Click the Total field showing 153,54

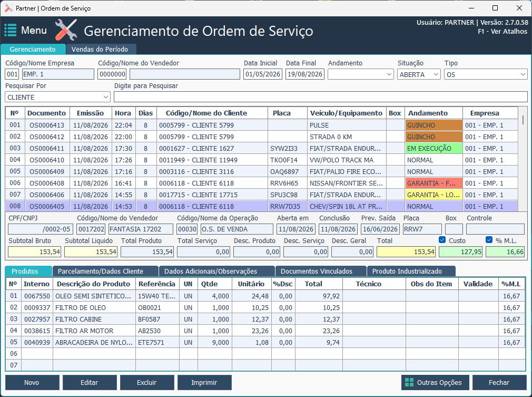(406, 251)
